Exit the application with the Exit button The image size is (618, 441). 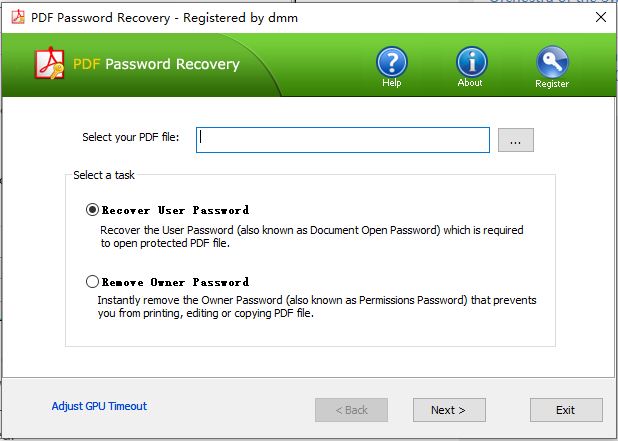(x=566, y=410)
